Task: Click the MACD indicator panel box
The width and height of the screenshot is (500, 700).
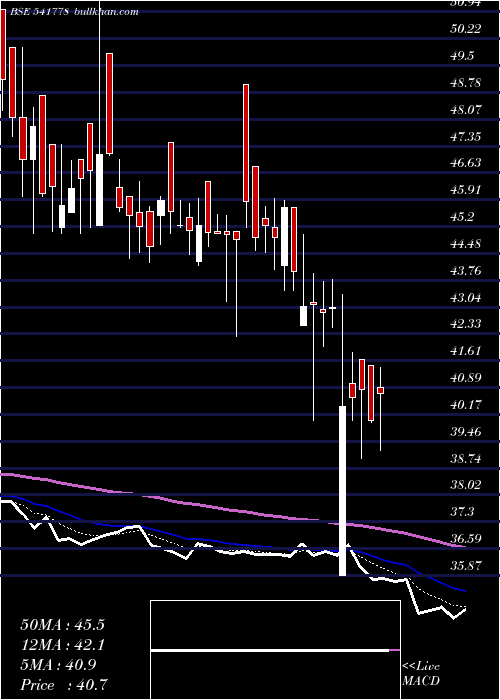Action: pyautogui.click(x=275, y=650)
